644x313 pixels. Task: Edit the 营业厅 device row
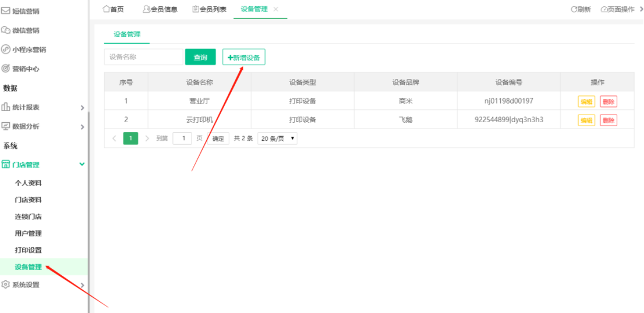(x=586, y=101)
